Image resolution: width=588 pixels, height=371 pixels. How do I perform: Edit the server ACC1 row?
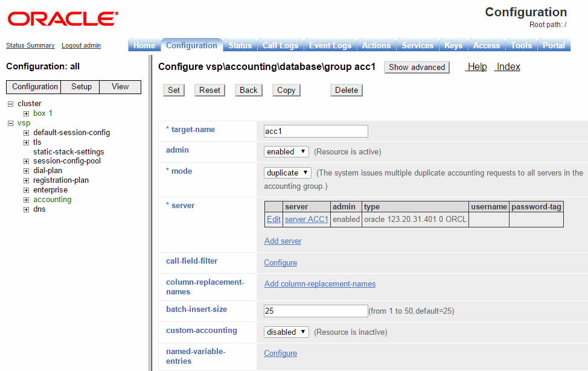point(273,219)
